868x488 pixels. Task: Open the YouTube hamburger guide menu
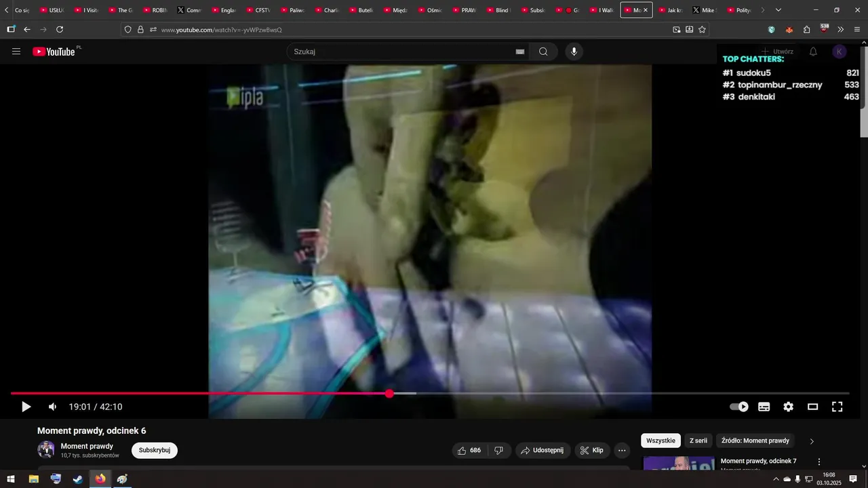pyautogui.click(x=16, y=52)
